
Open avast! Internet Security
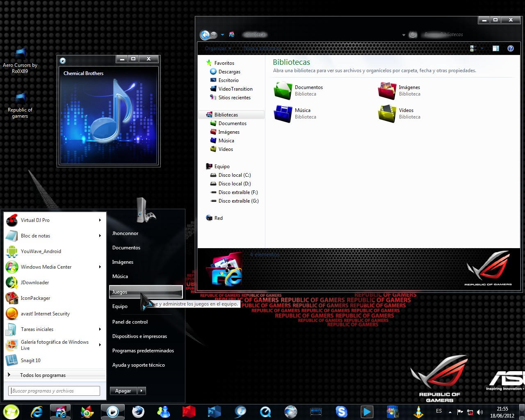click(45, 313)
